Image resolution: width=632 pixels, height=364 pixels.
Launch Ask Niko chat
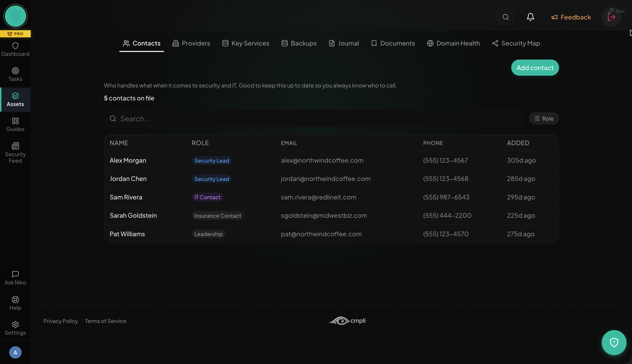click(x=15, y=278)
